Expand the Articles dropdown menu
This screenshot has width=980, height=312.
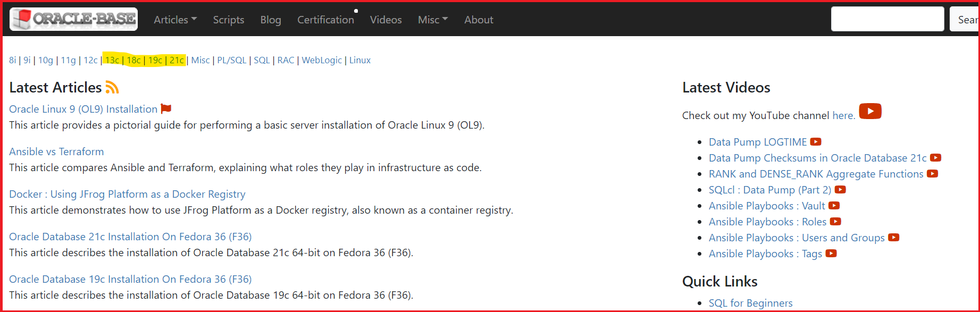click(x=175, y=20)
